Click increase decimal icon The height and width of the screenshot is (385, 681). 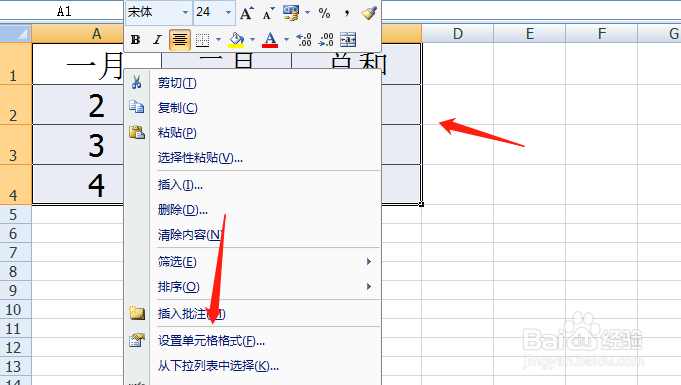304,40
